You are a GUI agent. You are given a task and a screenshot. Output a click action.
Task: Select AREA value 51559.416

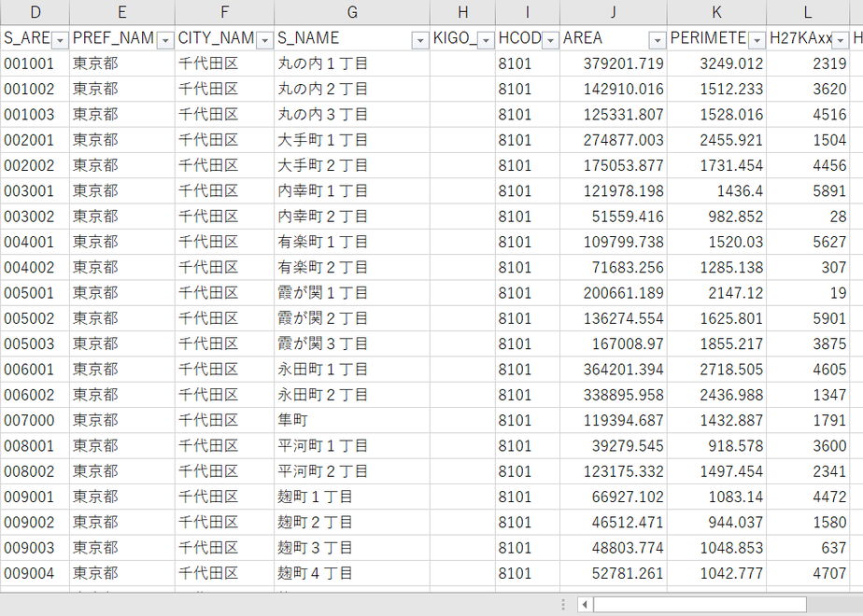pyautogui.click(x=614, y=217)
